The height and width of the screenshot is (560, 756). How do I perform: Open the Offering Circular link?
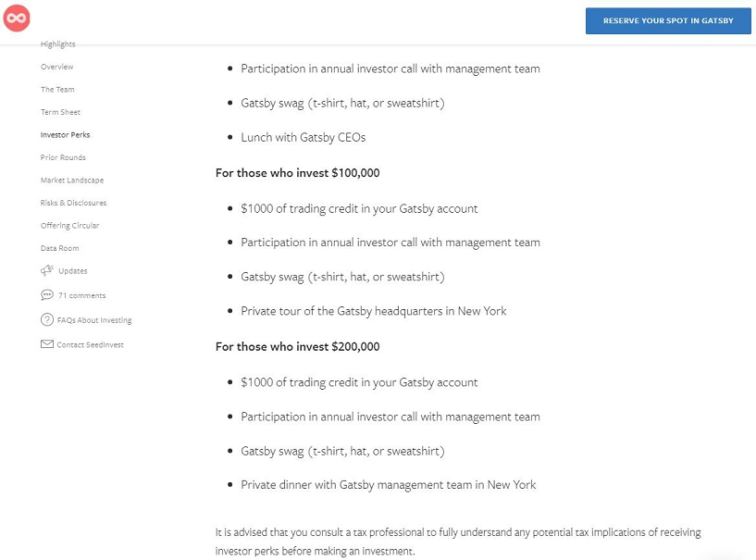[69, 226]
